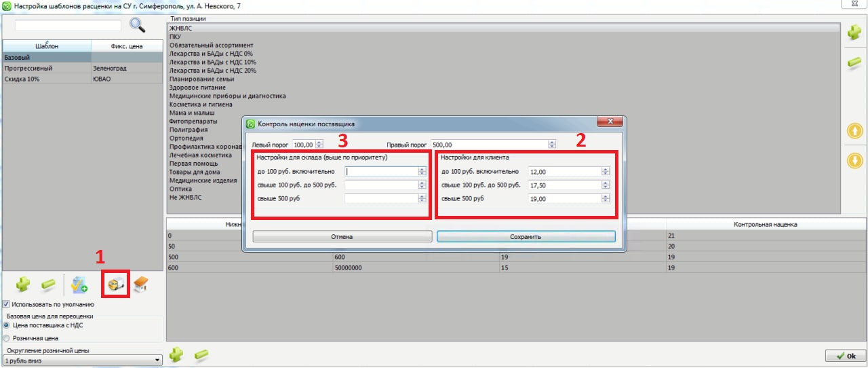Remove a position type with top-right minus
This screenshot has height=368, width=868.
[854, 62]
